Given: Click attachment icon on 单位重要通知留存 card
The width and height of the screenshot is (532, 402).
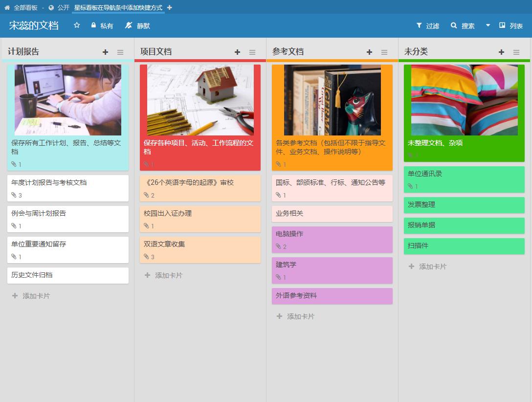Looking at the screenshot, I should click(14, 257).
